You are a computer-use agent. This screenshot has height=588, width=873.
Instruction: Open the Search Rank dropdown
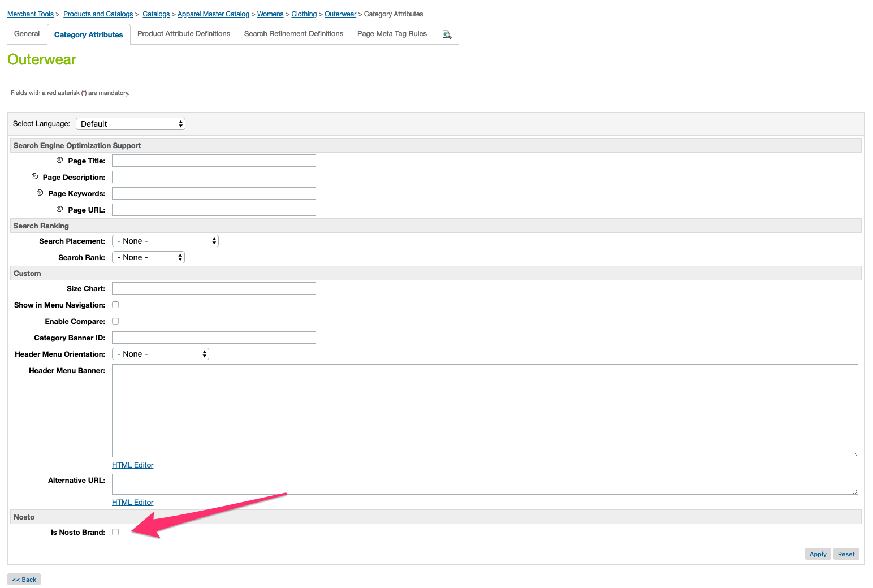pos(148,257)
